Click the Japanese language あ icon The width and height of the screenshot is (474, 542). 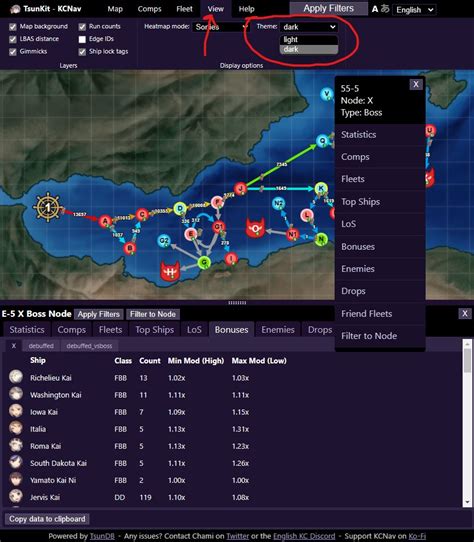point(385,9)
